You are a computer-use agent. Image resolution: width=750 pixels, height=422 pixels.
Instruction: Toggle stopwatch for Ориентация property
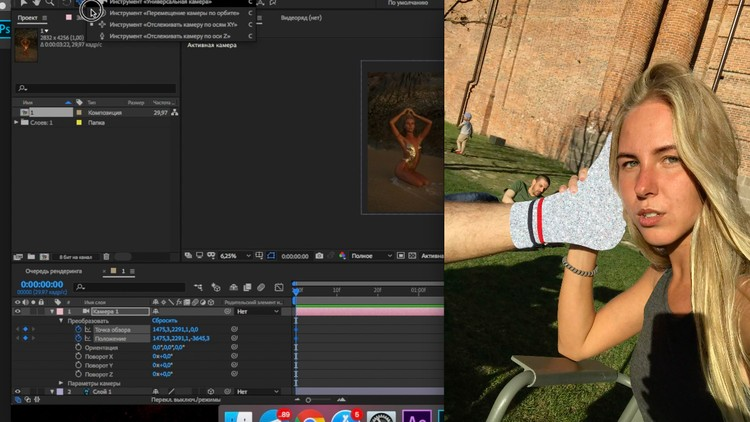click(79, 347)
